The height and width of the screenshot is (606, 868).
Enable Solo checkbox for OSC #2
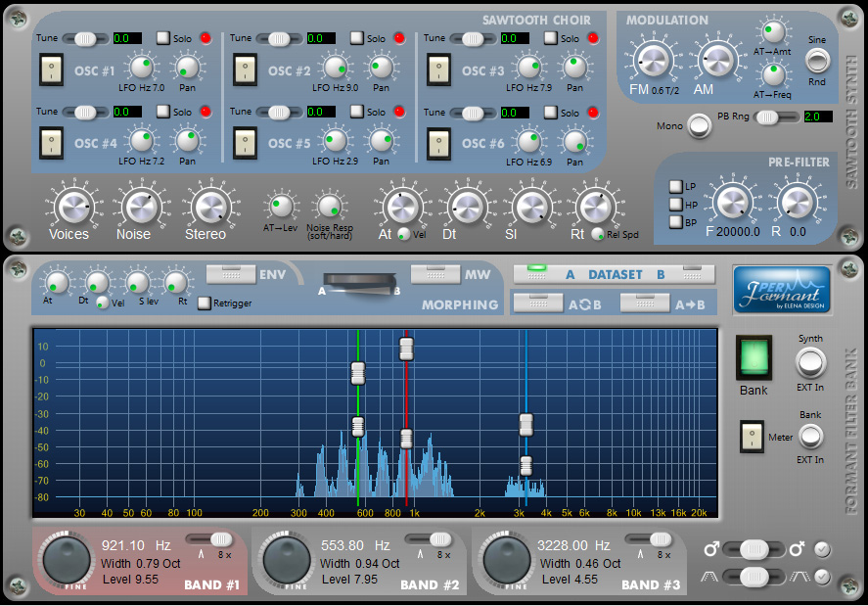356,37
